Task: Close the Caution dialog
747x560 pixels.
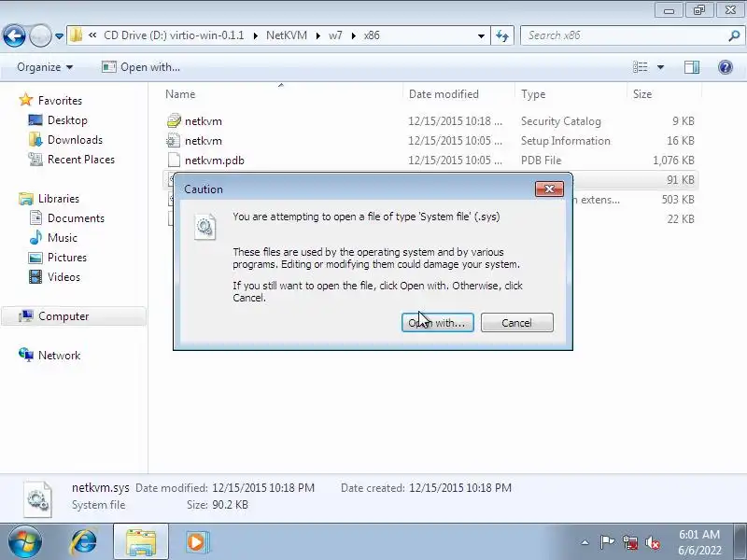Action: point(549,189)
